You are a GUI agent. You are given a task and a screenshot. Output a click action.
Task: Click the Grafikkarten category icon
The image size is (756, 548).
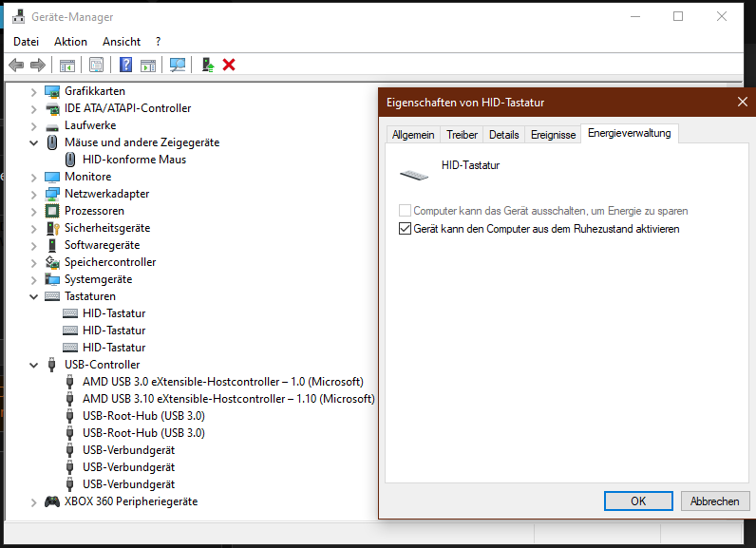click(x=52, y=91)
